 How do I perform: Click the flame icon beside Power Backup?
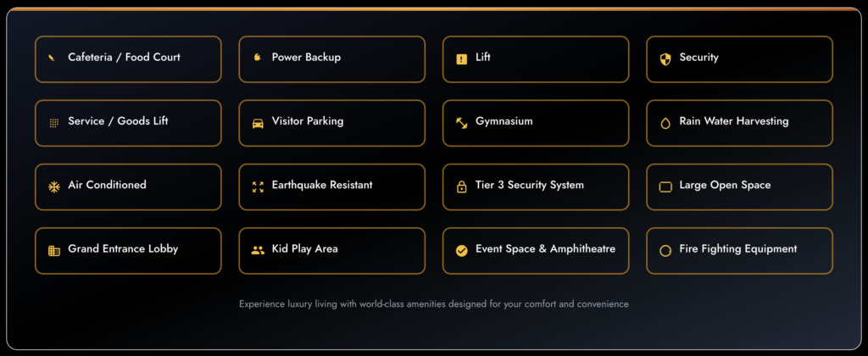tap(257, 58)
